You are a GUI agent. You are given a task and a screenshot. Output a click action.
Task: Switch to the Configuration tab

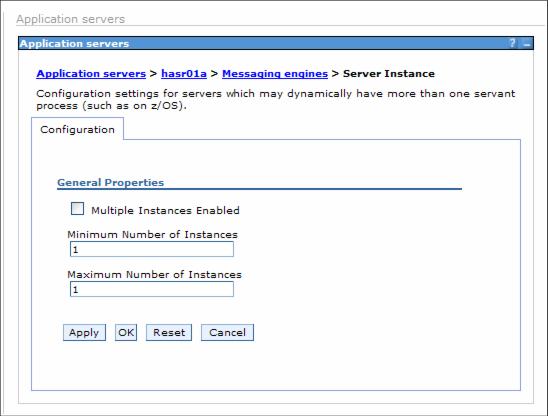click(77, 129)
